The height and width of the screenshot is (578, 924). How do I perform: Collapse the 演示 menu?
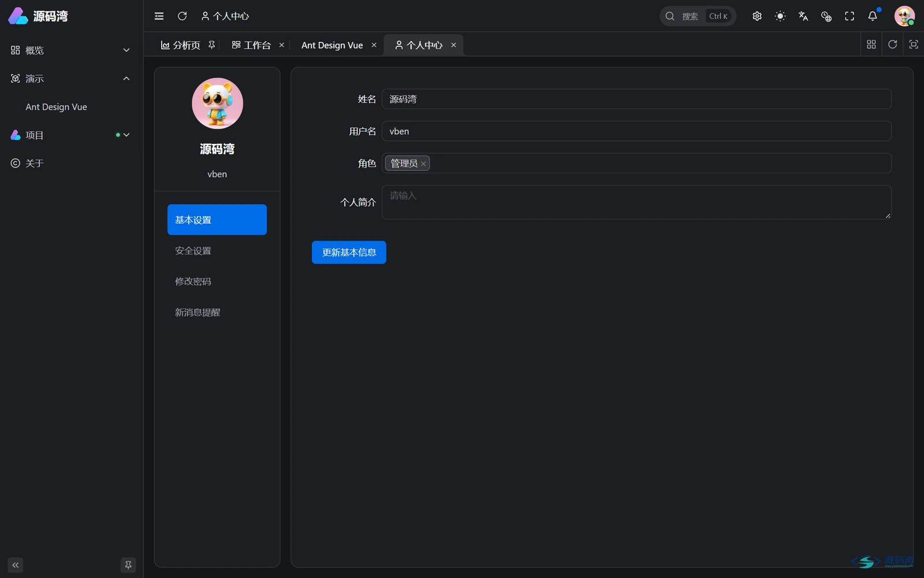(x=71, y=79)
